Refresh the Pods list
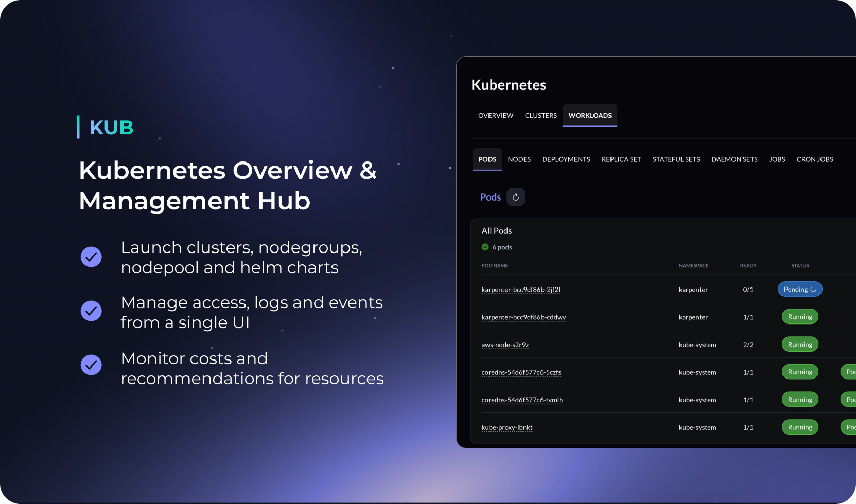Viewport: 856px width, 504px height. click(516, 197)
